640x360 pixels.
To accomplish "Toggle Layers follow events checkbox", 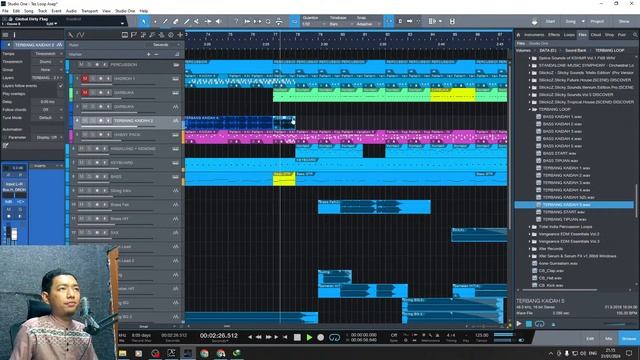I will click(60, 86).
